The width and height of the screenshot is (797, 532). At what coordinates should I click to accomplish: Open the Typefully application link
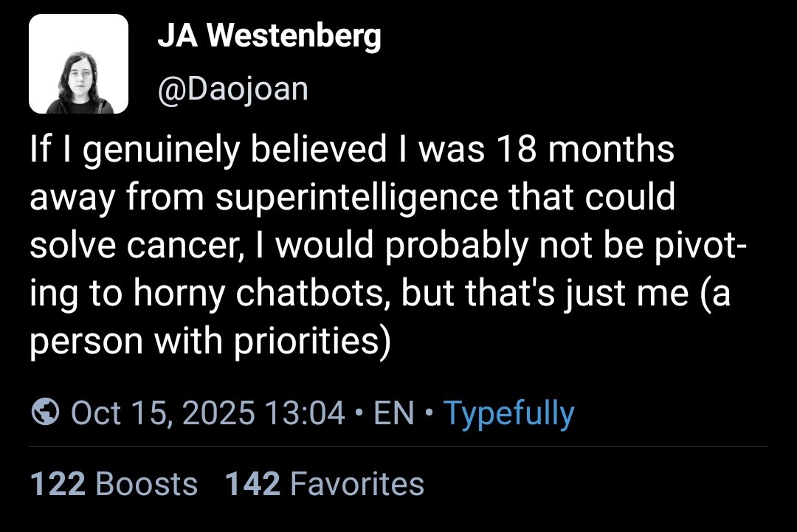tap(508, 413)
